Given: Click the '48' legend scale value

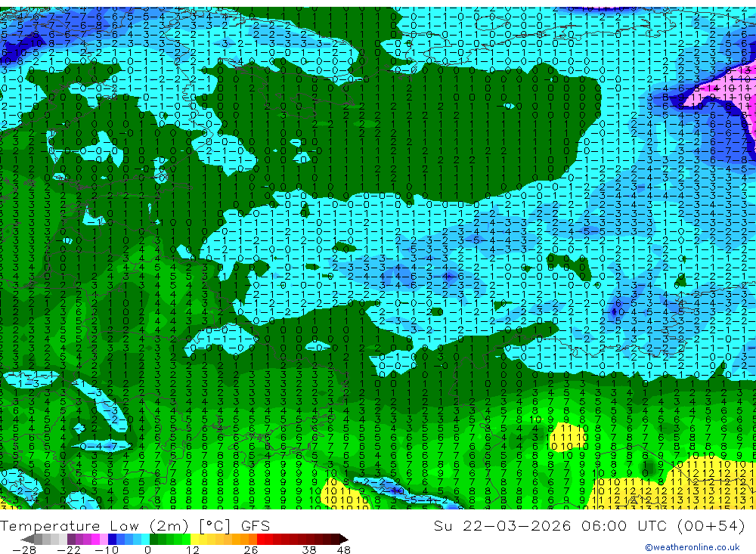Looking at the screenshot, I should click(x=344, y=550).
